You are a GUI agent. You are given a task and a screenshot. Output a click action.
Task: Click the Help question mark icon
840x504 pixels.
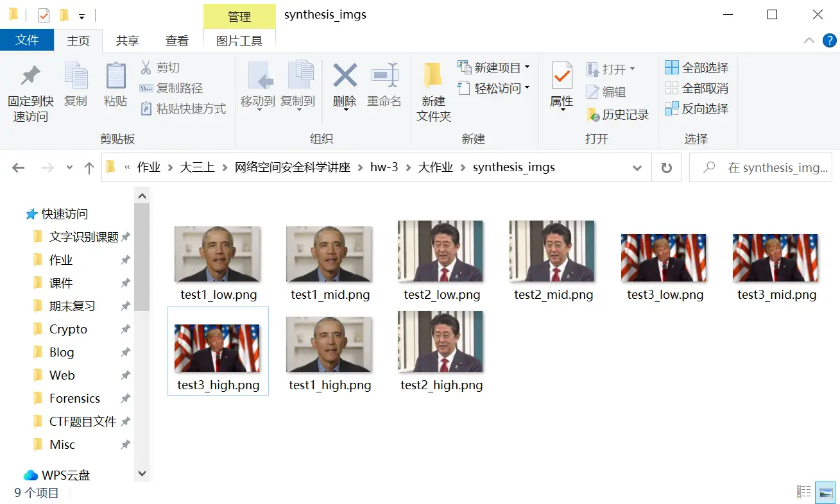tap(829, 40)
